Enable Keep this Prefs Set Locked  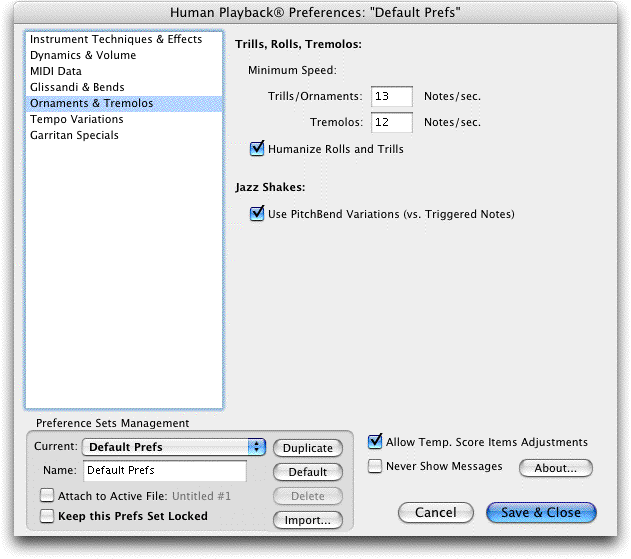(x=47, y=516)
